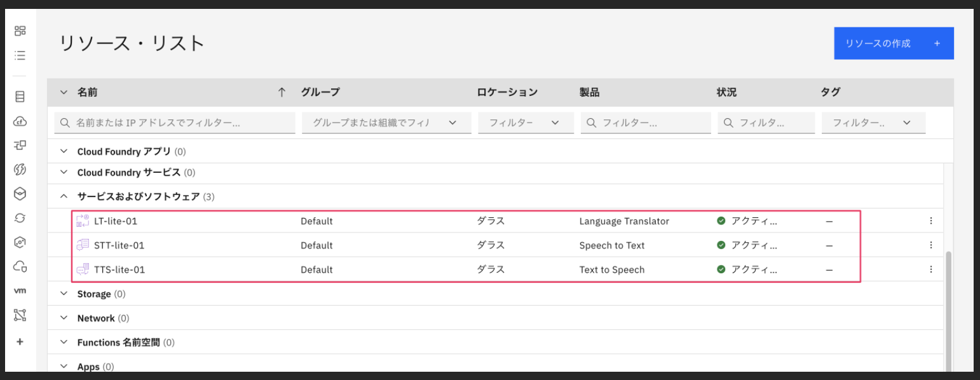This screenshot has width=980, height=380.
Task: Click the plus icon in the sidebar
Action: 20,342
